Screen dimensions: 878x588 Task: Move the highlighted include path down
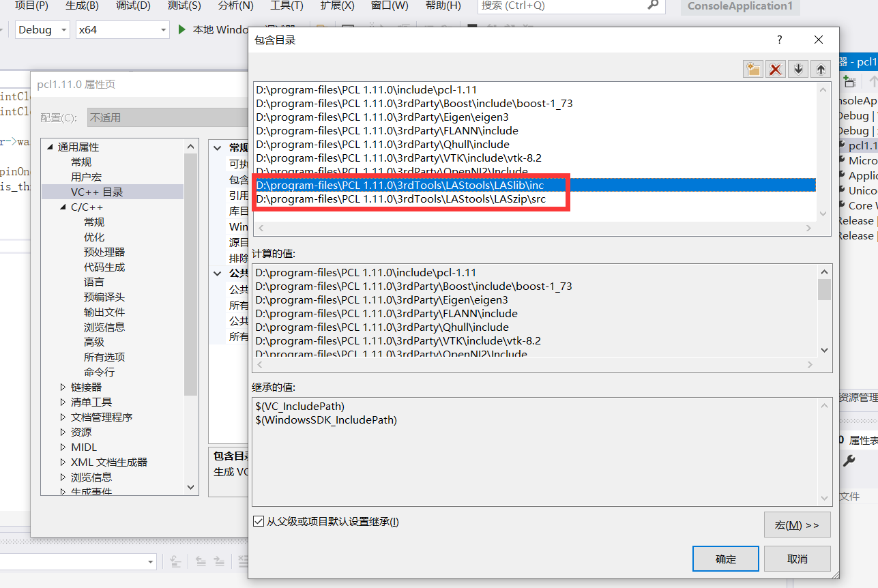click(797, 69)
